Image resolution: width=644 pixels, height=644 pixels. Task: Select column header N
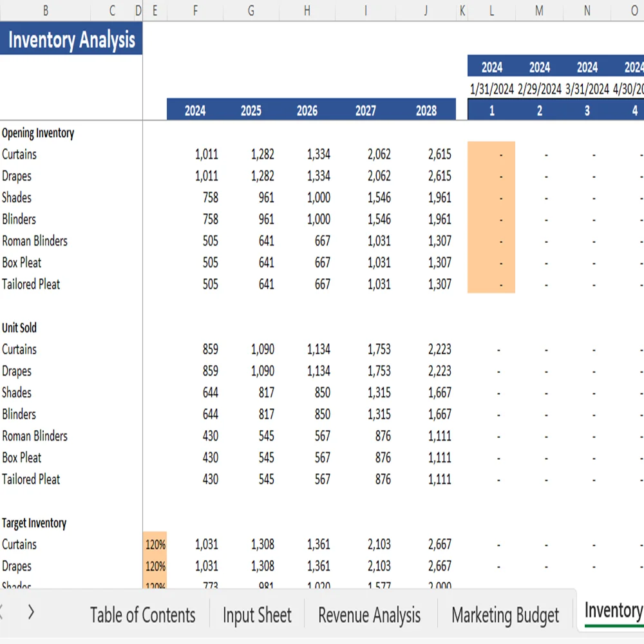click(x=586, y=10)
